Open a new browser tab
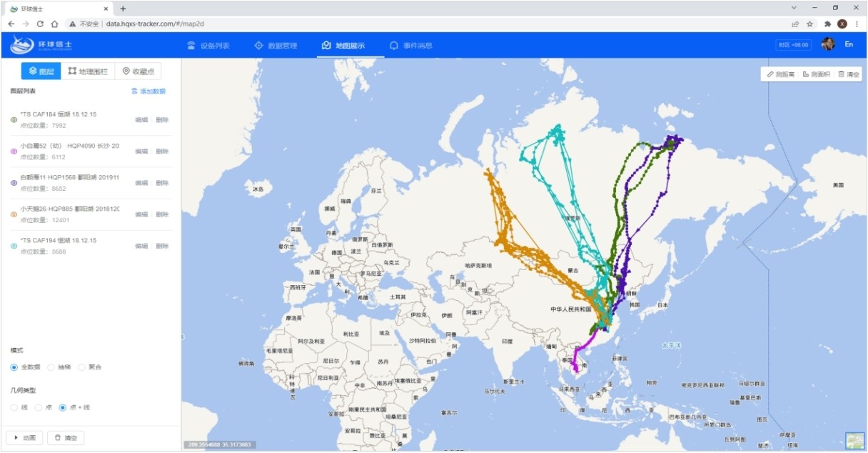This screenshot has width=868, height=453. pyautogui.click(x=123, y=9)
